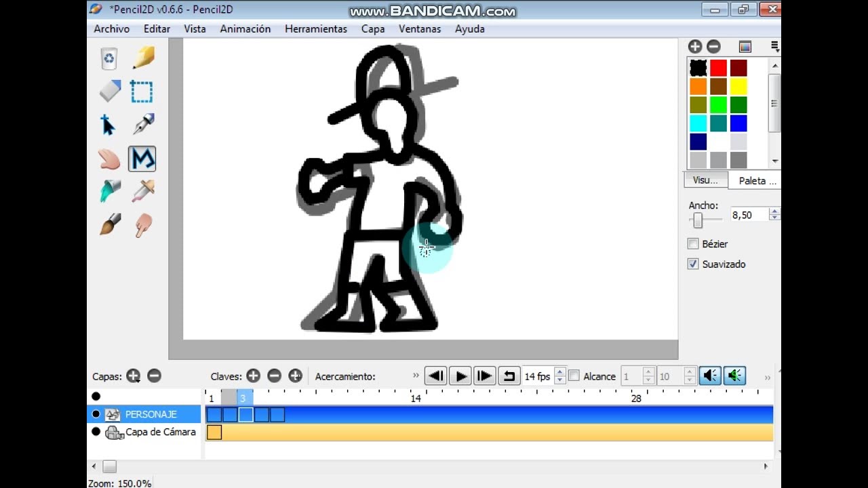Toggle sound mute button
The width and height of the screenshot is (868, 488).
coord(710,375)
